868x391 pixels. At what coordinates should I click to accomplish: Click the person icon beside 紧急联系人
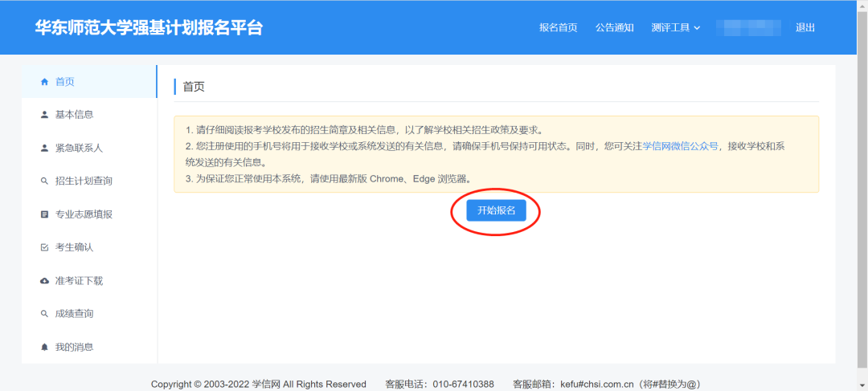(44, 148)
